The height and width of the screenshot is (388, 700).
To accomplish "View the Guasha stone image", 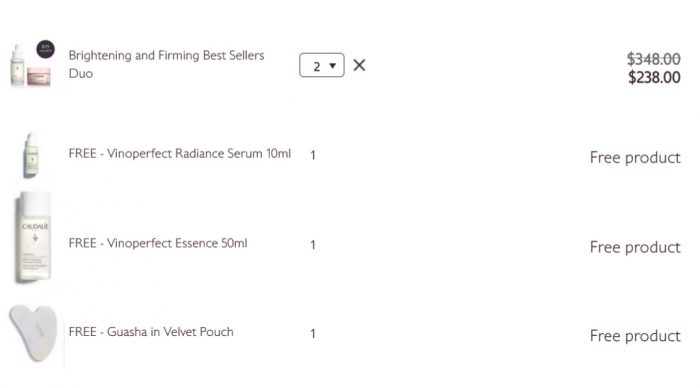I will pos(33,333).
